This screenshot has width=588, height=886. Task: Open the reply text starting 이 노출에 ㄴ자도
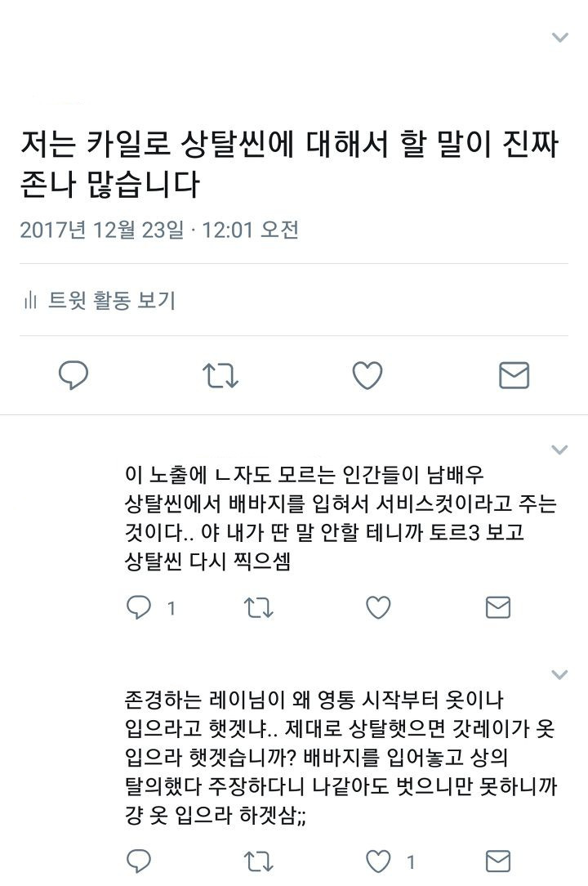[341, 517]
